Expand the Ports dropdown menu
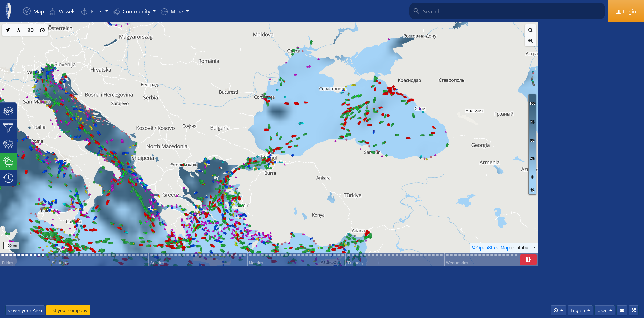This screenshot has width=644, height=318. 95,11
